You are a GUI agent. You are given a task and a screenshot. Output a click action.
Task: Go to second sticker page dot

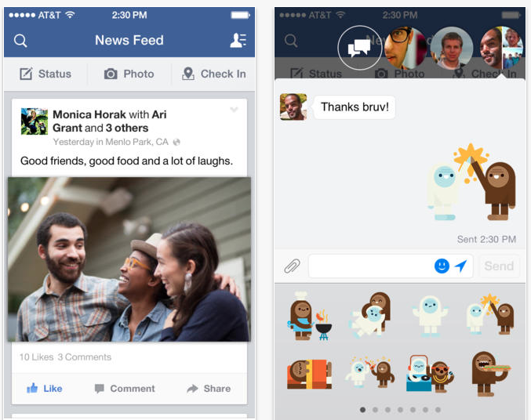pyautogui.click(x=375, y=410)
